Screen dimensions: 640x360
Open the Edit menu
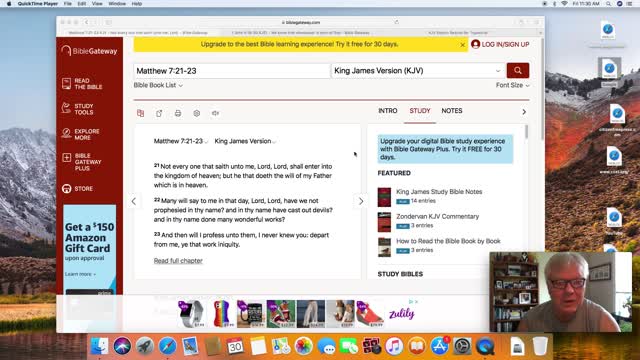tap(82, 4)
